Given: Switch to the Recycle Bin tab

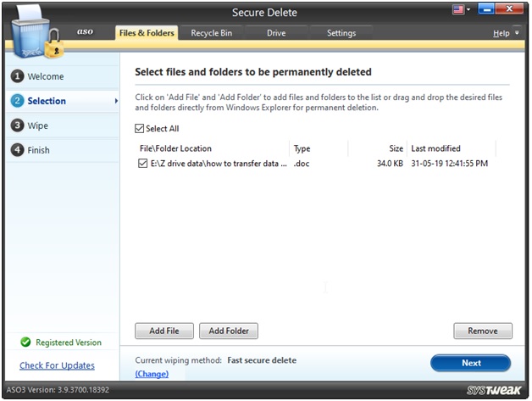Looking at the screenshot, I should [x=212, y=33].
